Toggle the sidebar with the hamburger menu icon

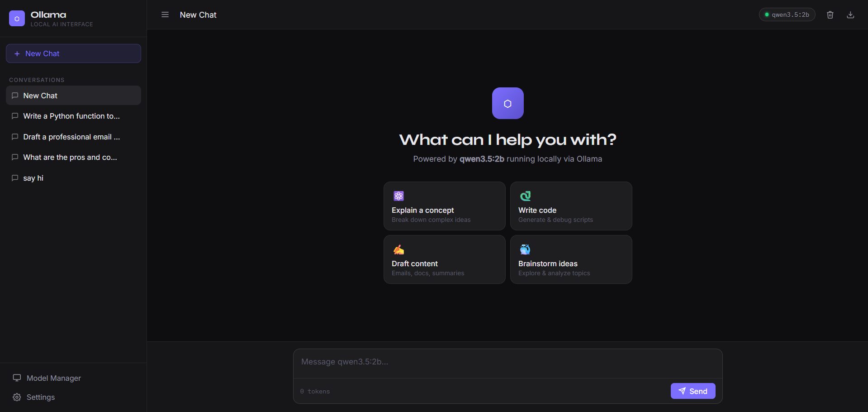click(165, 14)
